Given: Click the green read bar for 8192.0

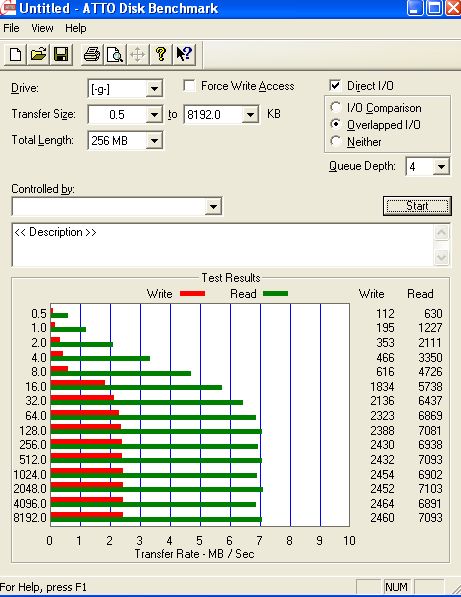Looking at the screenshot, I should [x=156, y=520].
